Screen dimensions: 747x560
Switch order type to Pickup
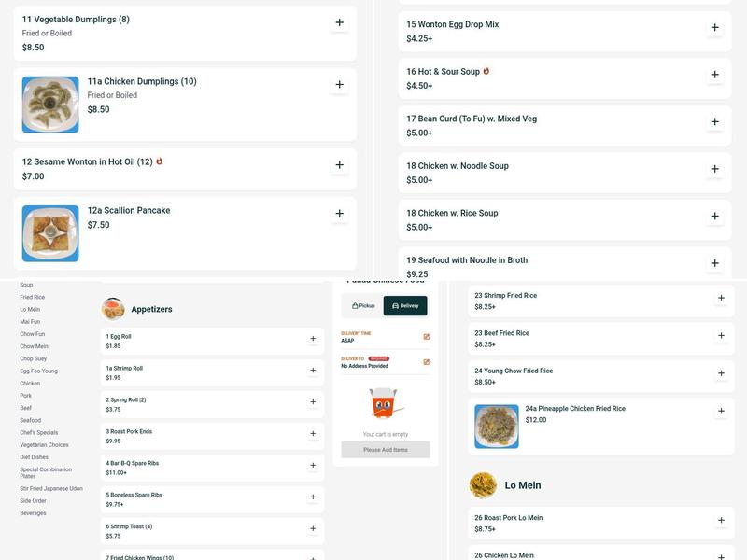[362, 306]
